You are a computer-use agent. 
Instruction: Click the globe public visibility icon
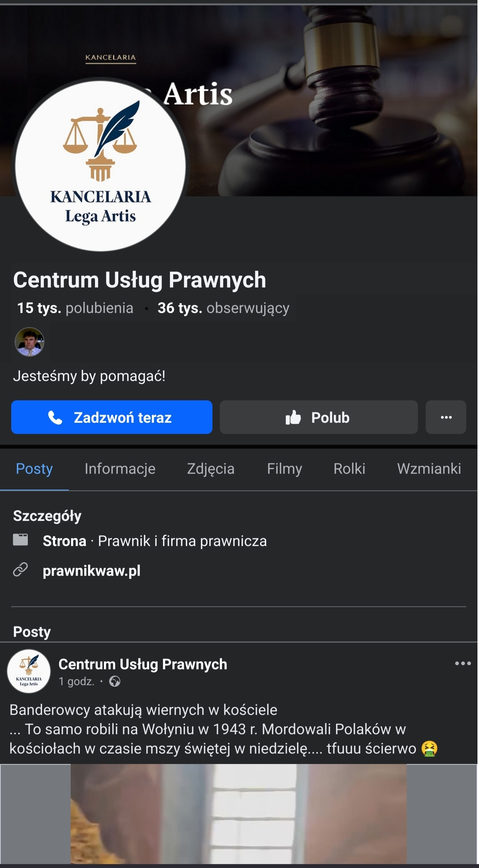(115, 681)
